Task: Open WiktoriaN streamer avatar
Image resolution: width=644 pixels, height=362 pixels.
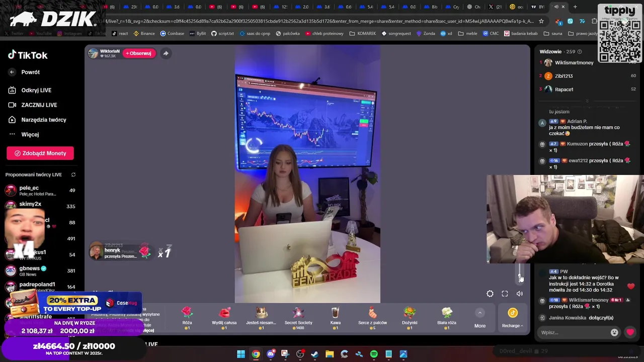Action: point(93,53)
